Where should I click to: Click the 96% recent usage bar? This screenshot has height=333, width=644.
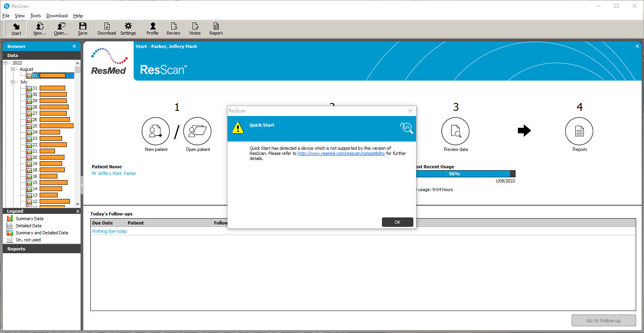click(x=466, y=174)
